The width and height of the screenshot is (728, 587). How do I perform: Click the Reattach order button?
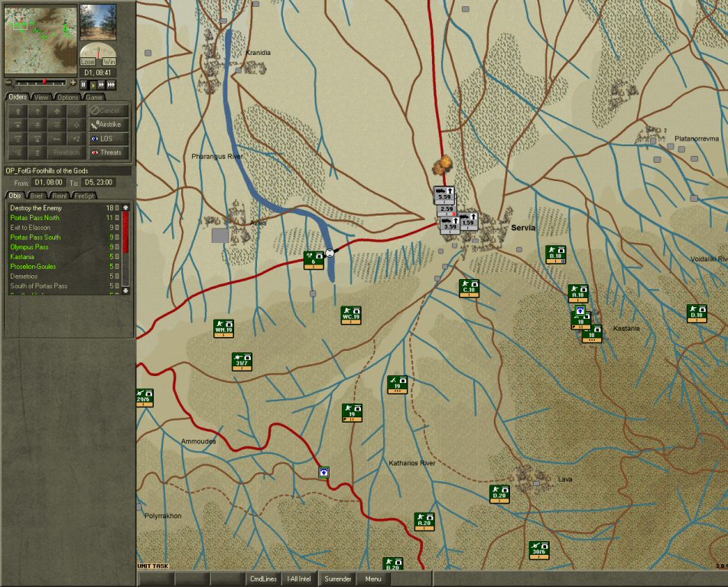point(67,152)
